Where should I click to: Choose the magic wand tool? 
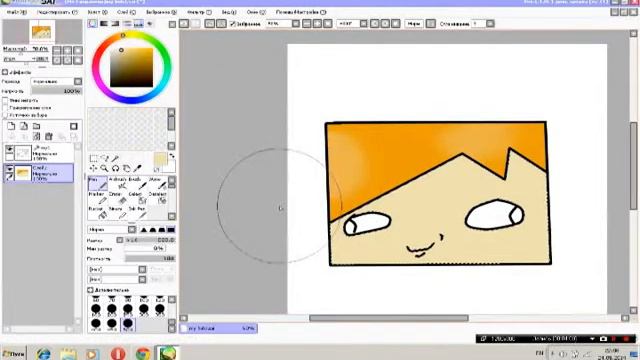click(x=116, y=158)
